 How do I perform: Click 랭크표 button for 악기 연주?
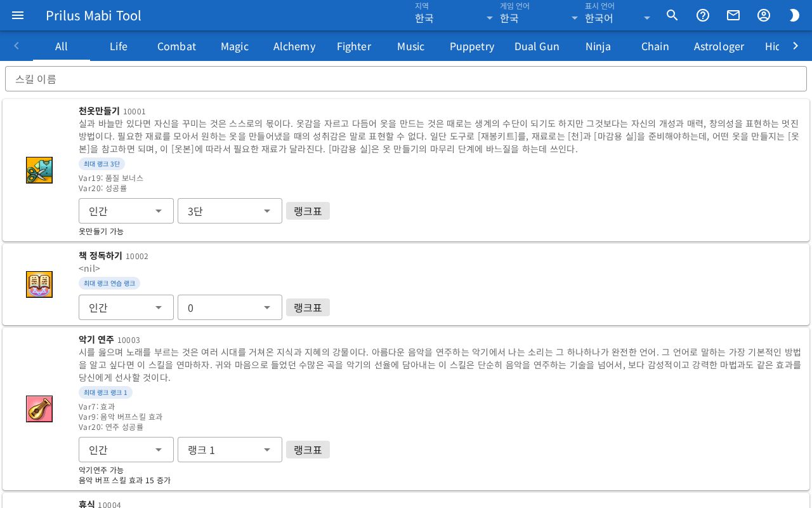point(308,450)
